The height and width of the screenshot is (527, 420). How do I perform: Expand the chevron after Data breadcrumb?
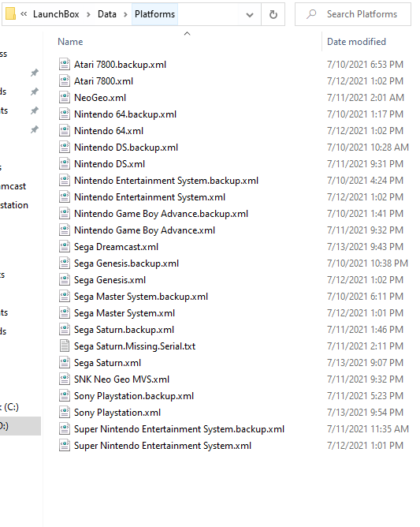(x=125, y=14)
